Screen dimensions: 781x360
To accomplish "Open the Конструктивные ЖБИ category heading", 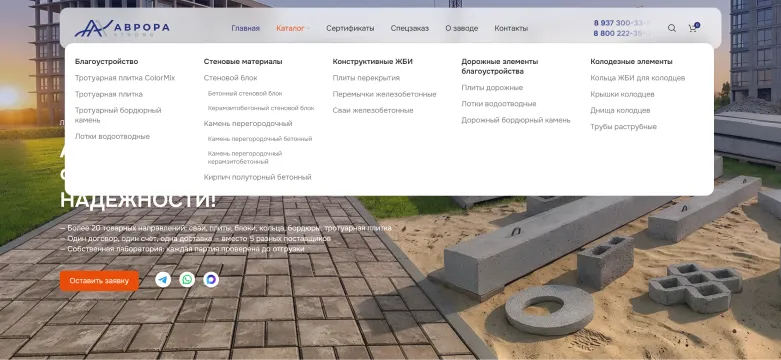I will (373, 62).
